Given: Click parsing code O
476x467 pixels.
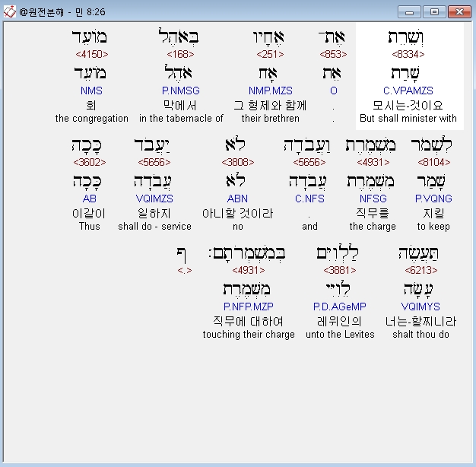Looking at the screenshot, I should pyautogui.click(x=334, y=91).
